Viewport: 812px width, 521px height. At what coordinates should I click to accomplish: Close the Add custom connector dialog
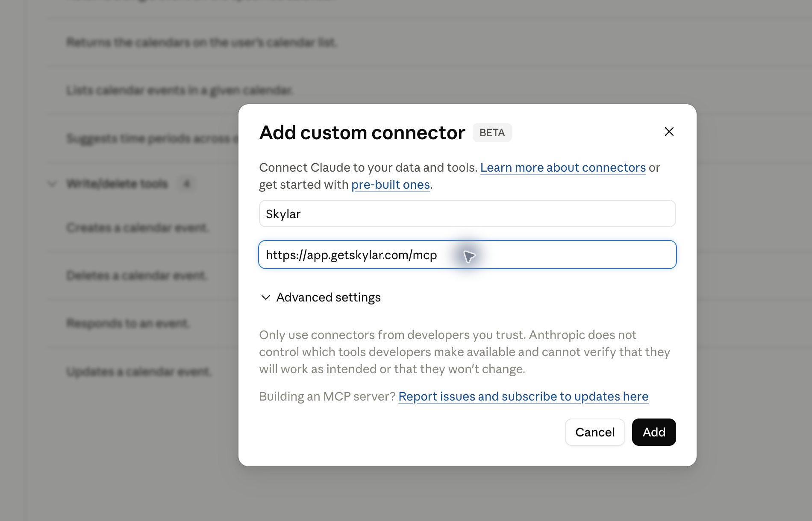669,132
